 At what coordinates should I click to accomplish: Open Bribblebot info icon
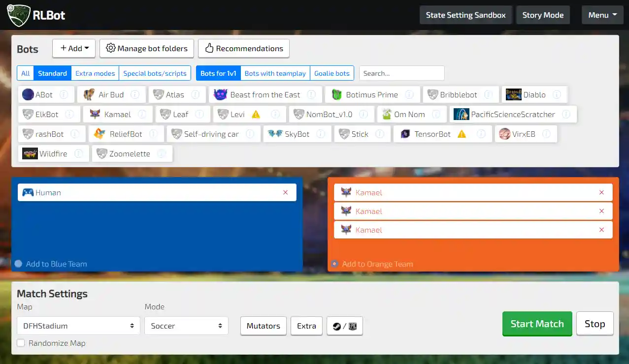pos(488,94)
